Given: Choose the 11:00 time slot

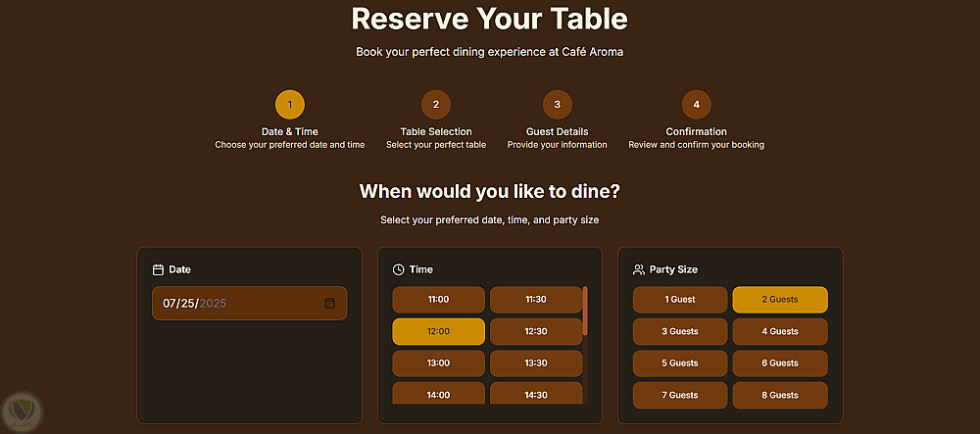Looking at the screenshot, I should 438,300.
